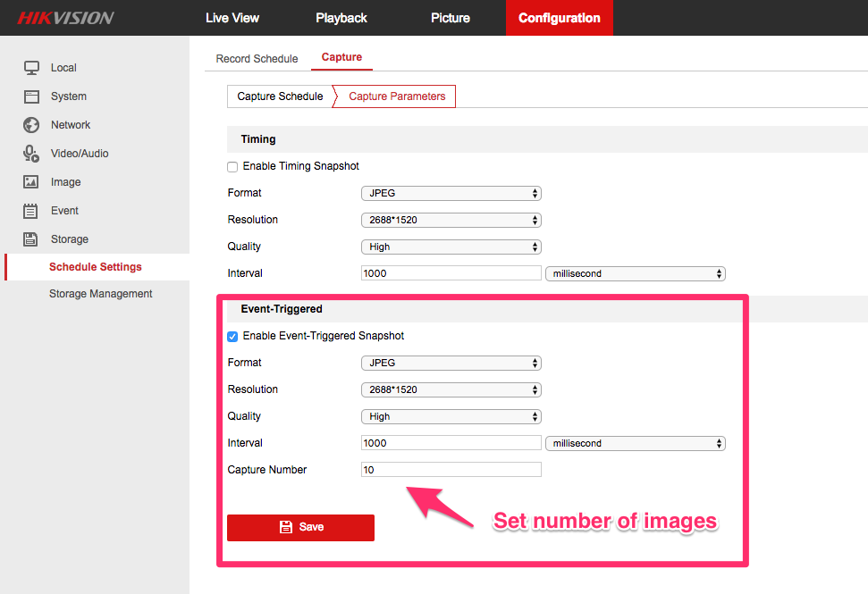Open the Timing Resolution dropdown
868x594 pixels.
451,220
